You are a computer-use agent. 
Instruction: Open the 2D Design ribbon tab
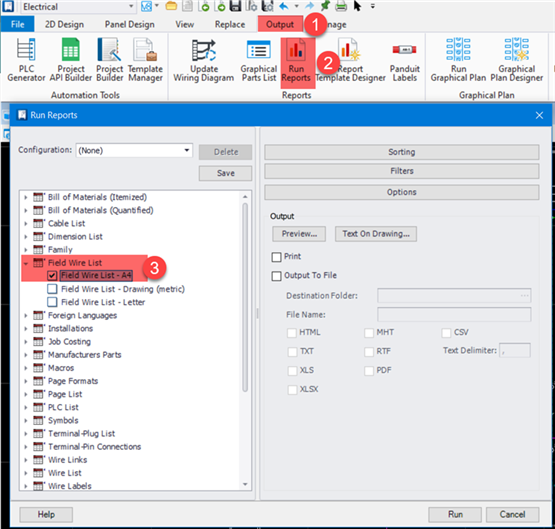(64, 24)
